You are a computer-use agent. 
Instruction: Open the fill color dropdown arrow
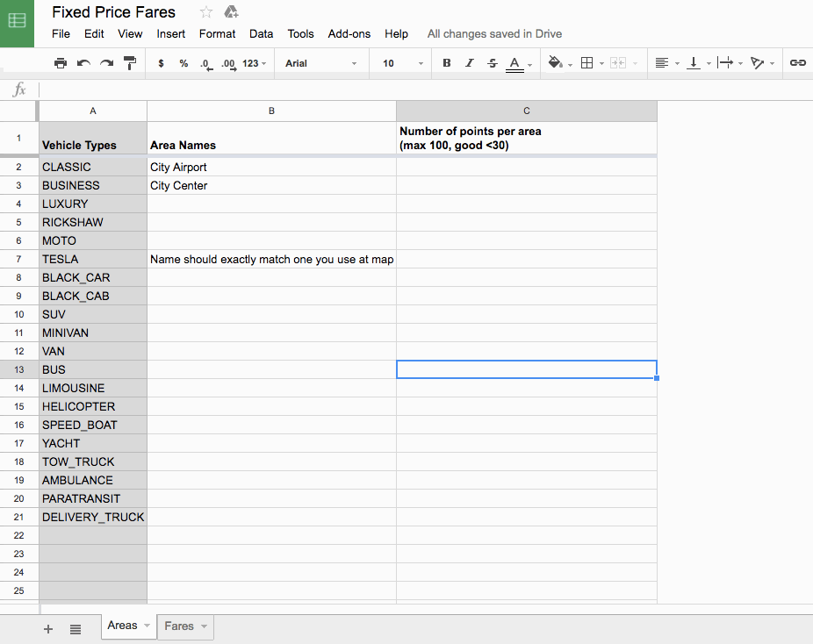point(570,65)
